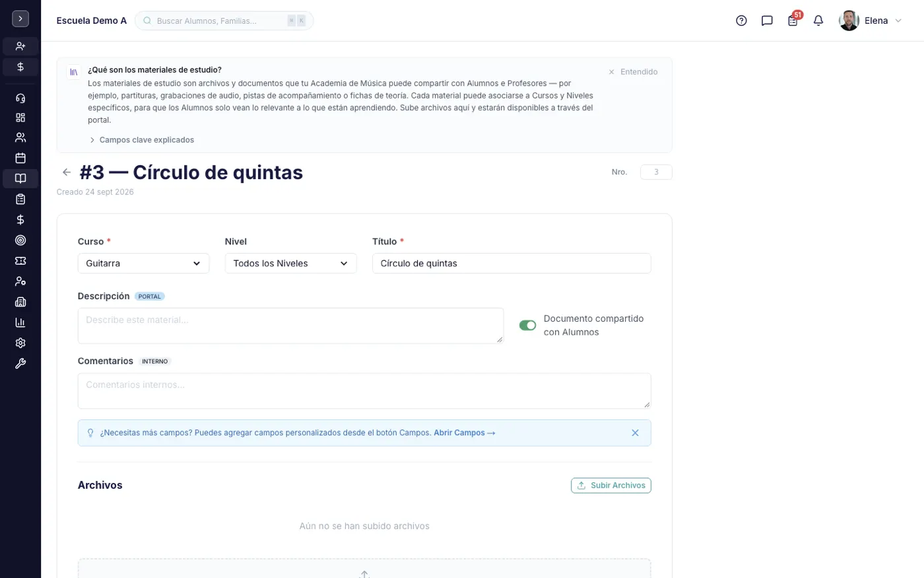This screenshot has height=578, width=924.
Task: Click the Escuela Demo A name
Action: click(92, 20)
